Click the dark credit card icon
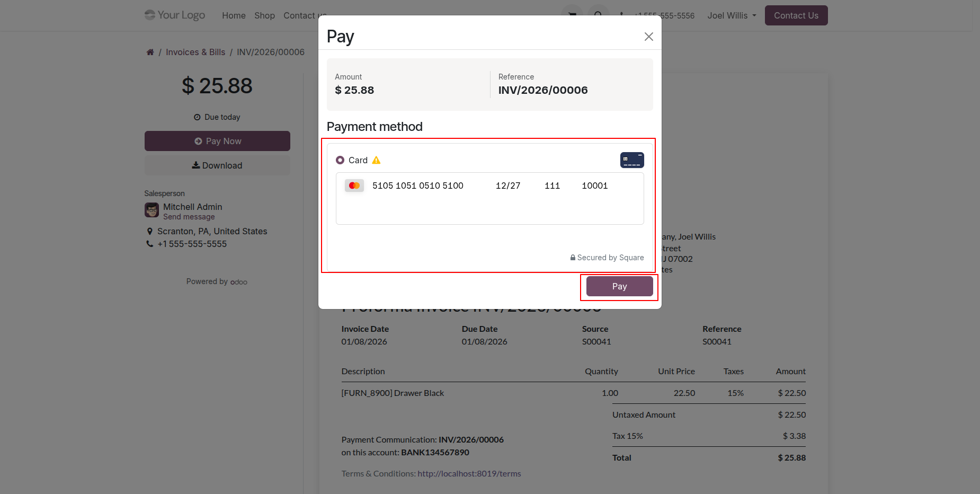The height and width of the screenshot is (494, 980). 632,160
